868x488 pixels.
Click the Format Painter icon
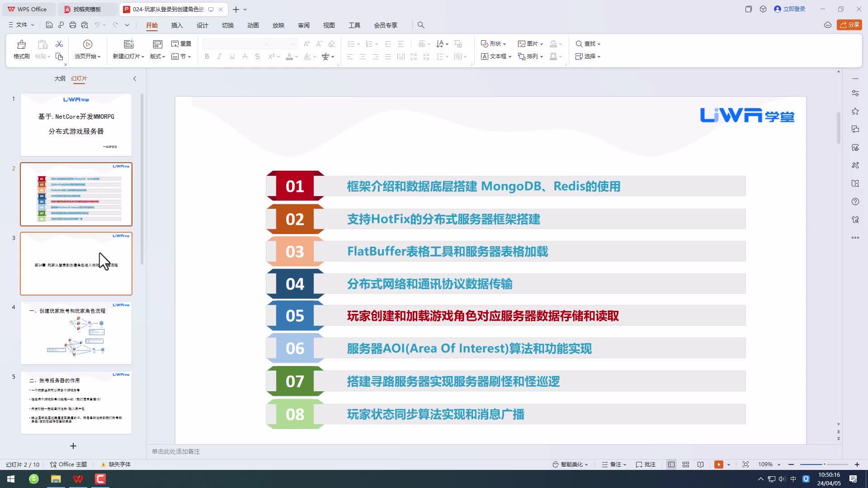(x=21, y=44)
